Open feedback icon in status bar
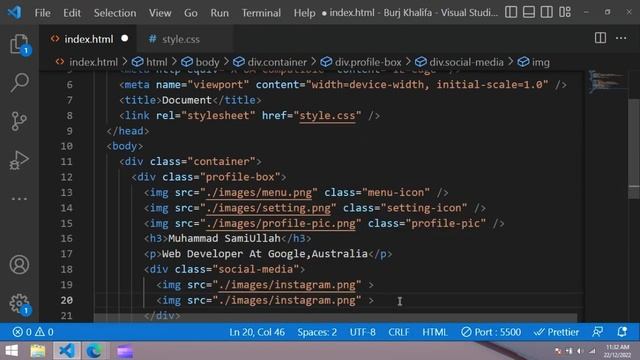 coord(598,332)
